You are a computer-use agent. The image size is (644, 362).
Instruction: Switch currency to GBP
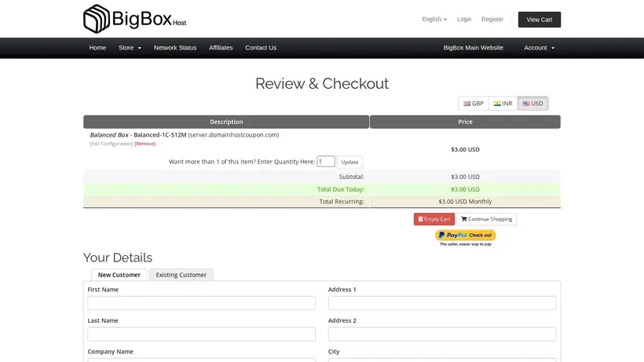pyautogui.click(x=474, y=104)
